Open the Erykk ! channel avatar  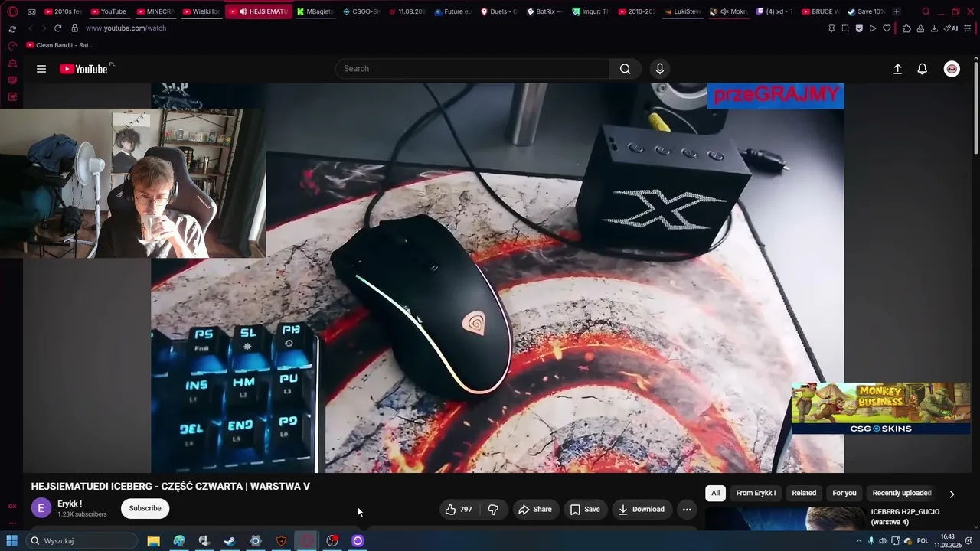pos(41,508)
